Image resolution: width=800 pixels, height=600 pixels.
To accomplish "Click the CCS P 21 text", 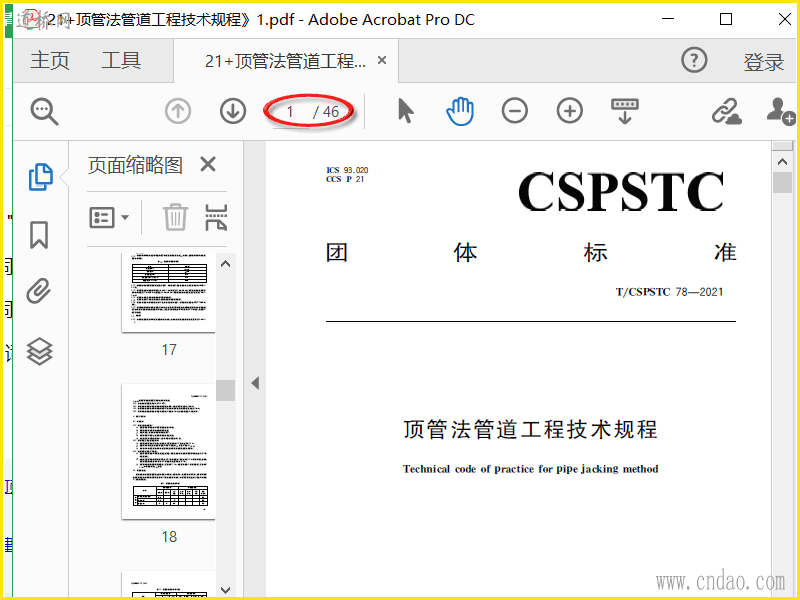I will click(x=345, y=179).
